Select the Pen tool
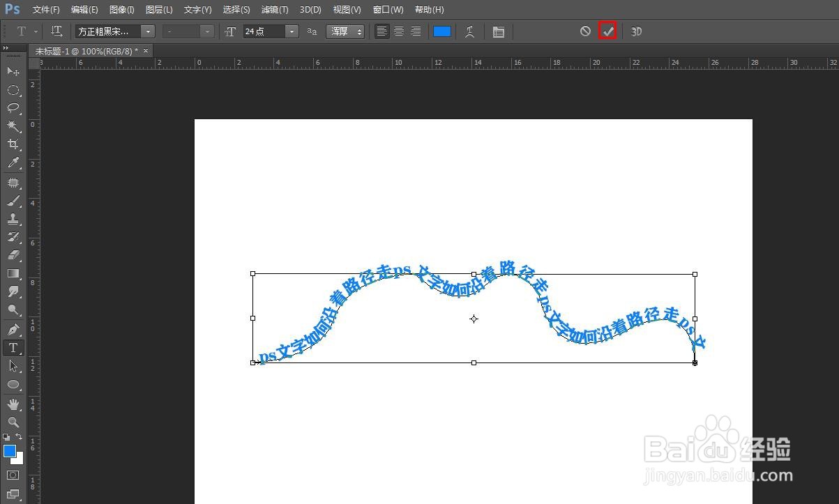The width and height of the screenshot is (839, 504). pos(13,329)
